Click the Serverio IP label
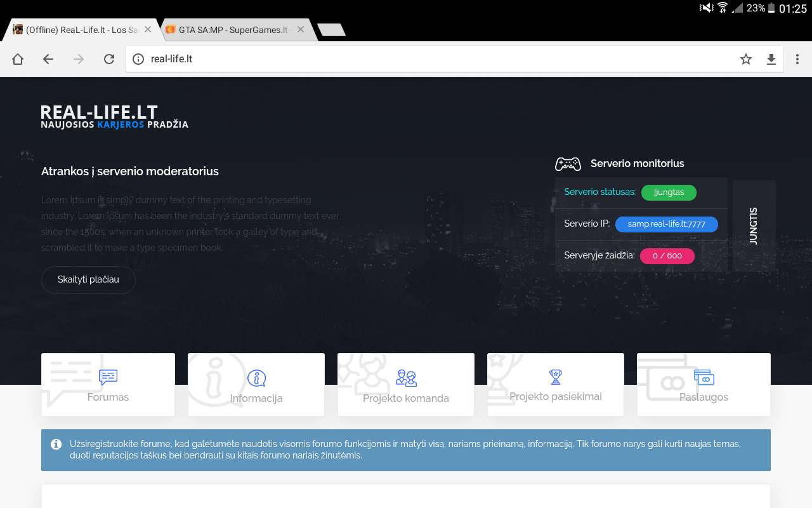Screen dimensions: 812x508 [x=587, y=224]
